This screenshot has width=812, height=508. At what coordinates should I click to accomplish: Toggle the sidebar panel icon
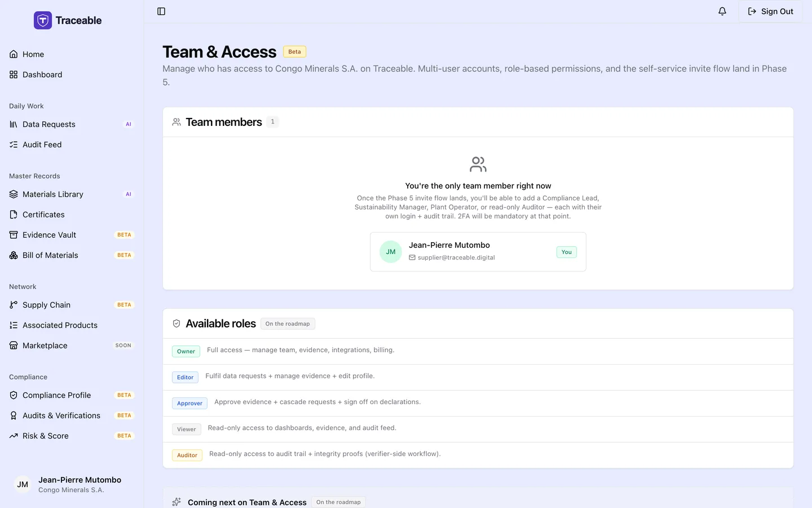click(161, 11)
